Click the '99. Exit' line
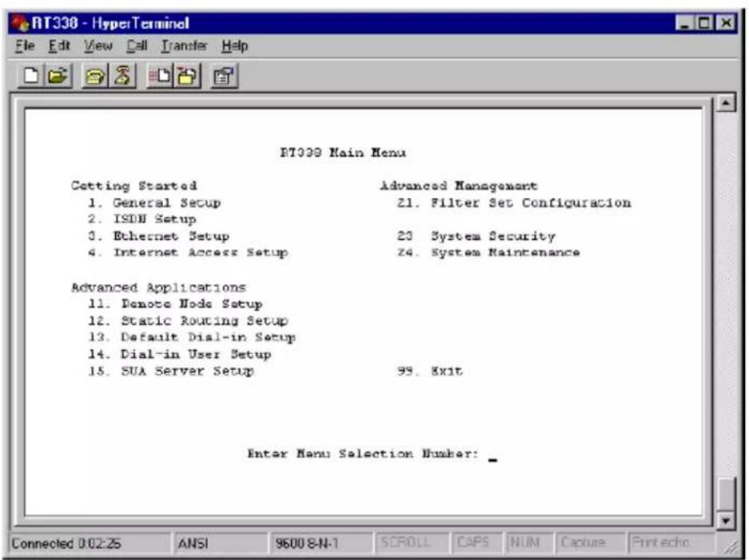 [x=430, y=371]
